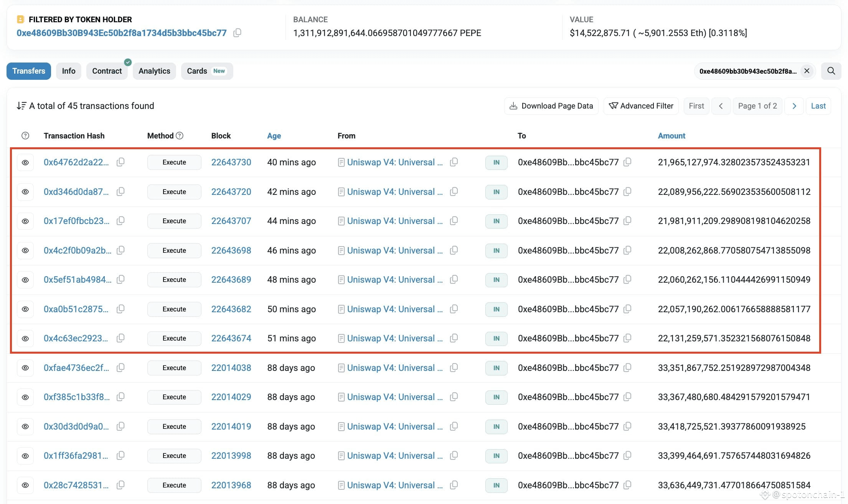Viewport: 848px width, 504px height.
Task: Open Uniswap V4: Universal link in block 22013998 row
Action: 395,456
